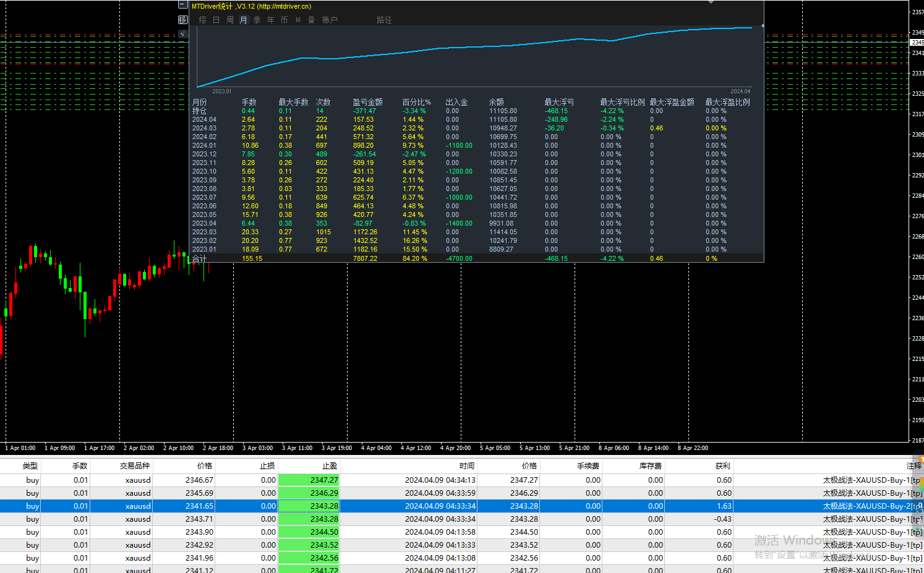
Task: Show the 季 quarterly statistics tab
Action: click(x=257, y=20)
